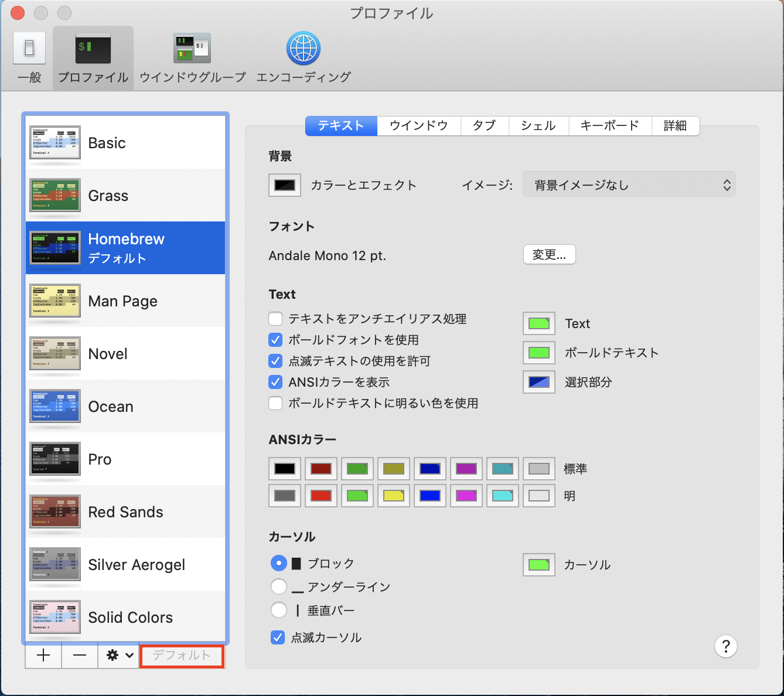Open the 背景イメージなし image dropdown
This screenshot has width=784, height=696.
[x=629, y=185]
